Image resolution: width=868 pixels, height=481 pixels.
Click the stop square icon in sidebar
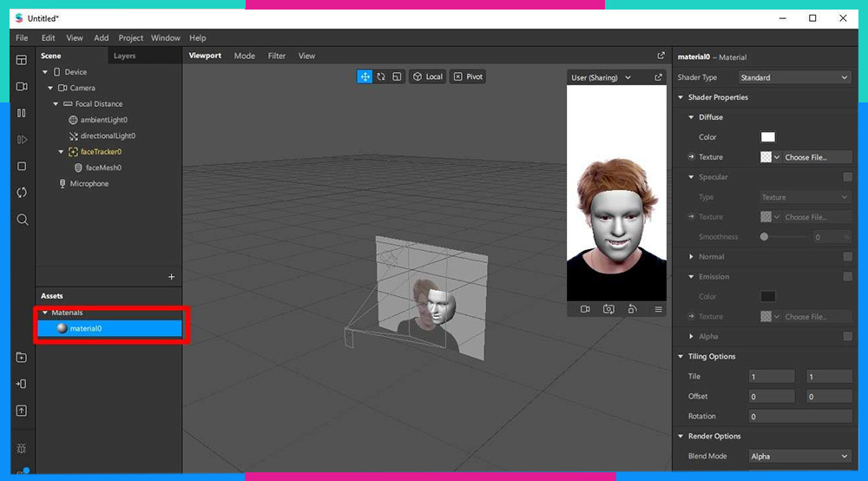click(22, 166)
